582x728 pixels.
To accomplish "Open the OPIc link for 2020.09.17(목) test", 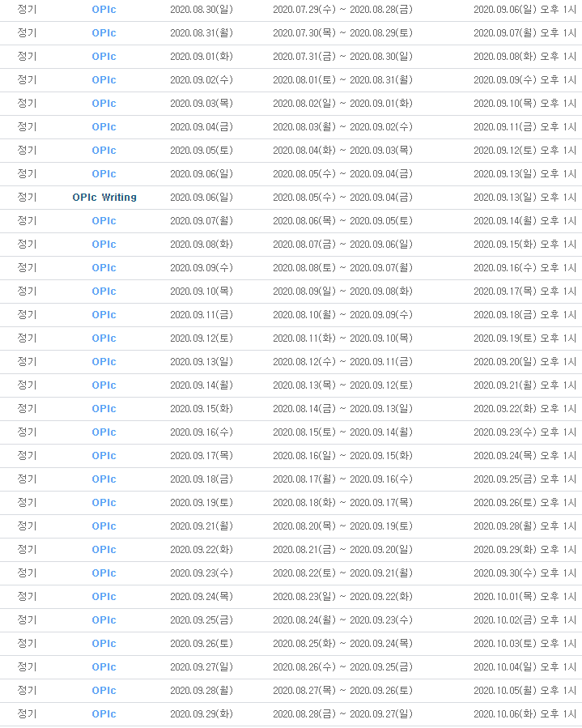I will 104,456.
